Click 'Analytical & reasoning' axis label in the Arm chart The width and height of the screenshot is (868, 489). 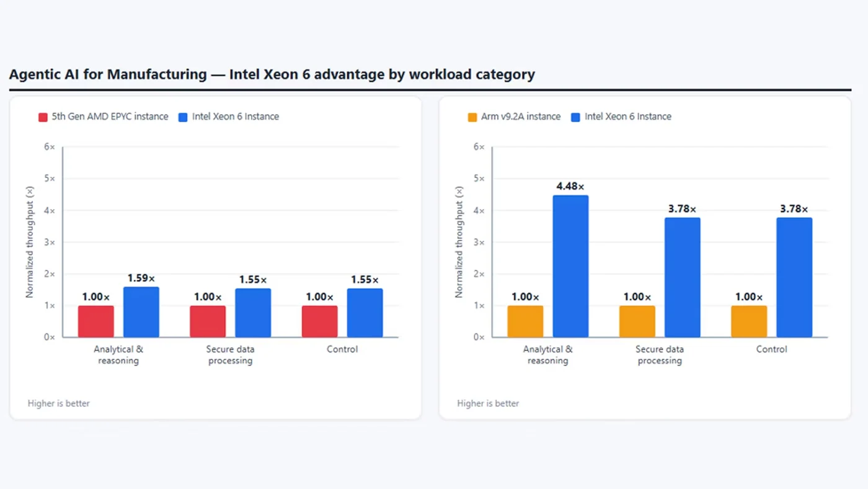pyautogui.click(x=547, y=355)
